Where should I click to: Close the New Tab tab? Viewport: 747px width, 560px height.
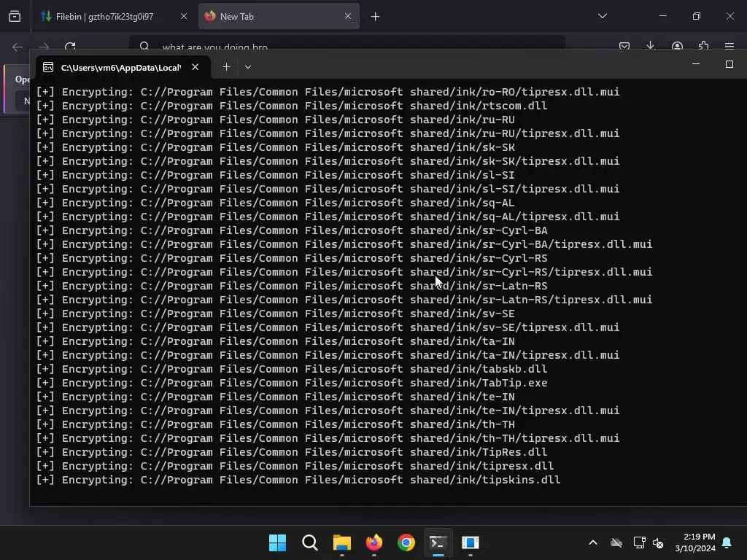tap(348, 16)
